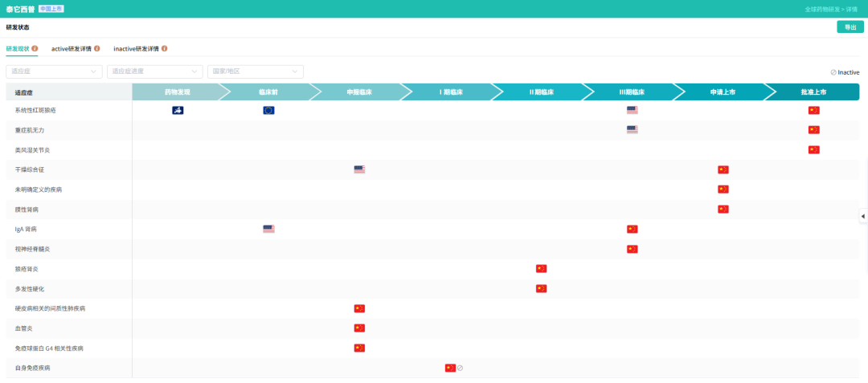Viewport: 868px width, 383px height.
Task: Click the inactive marker in 自身免疫疾病 row
Action: 461,368
